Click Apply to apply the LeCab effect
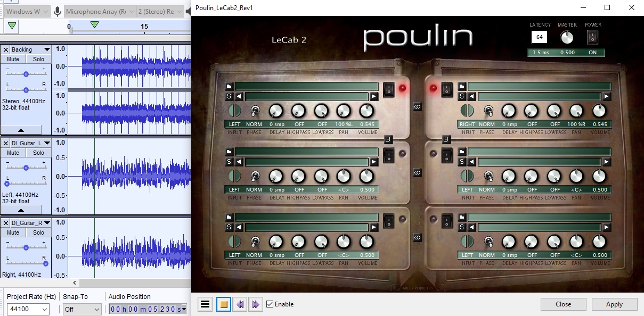The height and width of the screenshot is (316, 644). [x=614, y=304]
